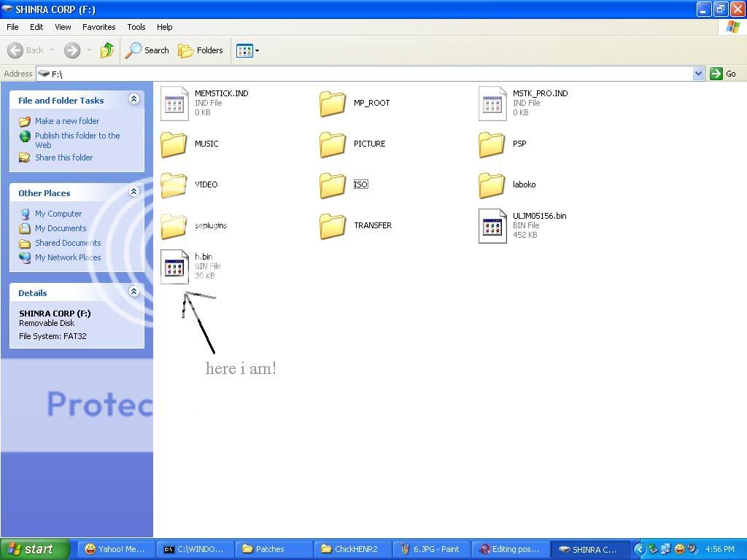747x560 pixels.
Task: Collapse the Details panel
Action: click(x=134, y=292)
